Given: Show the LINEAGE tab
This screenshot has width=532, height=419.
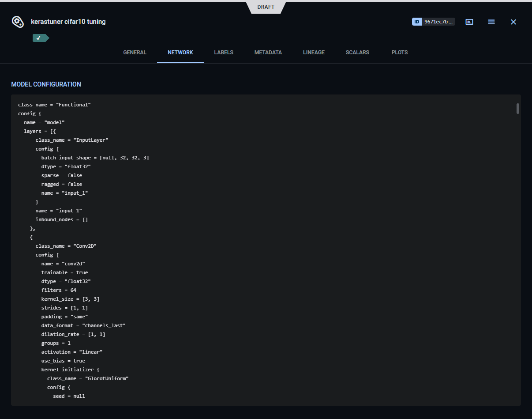Looking at the screenshot, I should [314, 52].
